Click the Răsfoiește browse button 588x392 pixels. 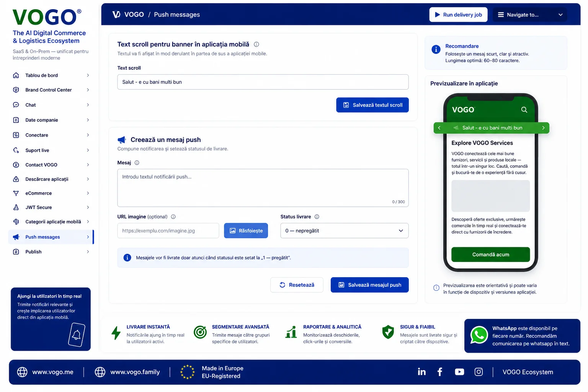246,231
